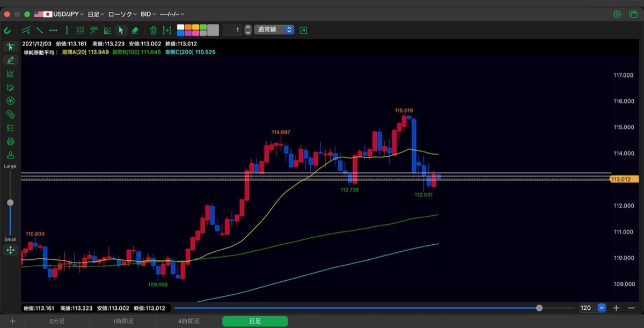The image size is (644, 328).
Task: Toggle the pencil drawing mode in sidebar
Action: [x=10, y=60]
